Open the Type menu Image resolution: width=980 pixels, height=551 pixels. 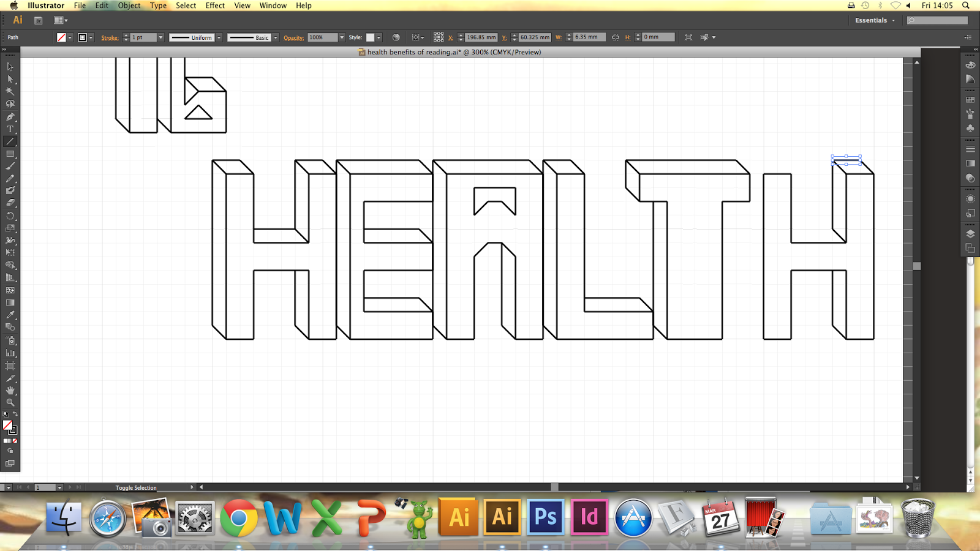(158, 6)
